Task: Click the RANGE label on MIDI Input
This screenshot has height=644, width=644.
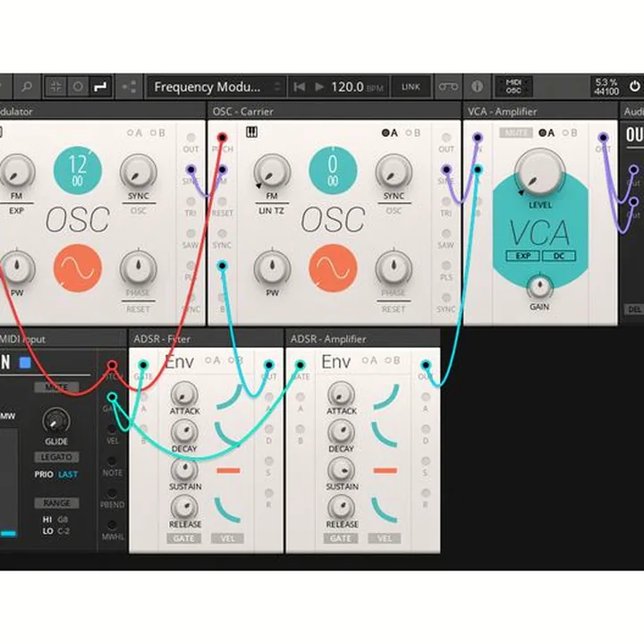Action: coord(56,503)
